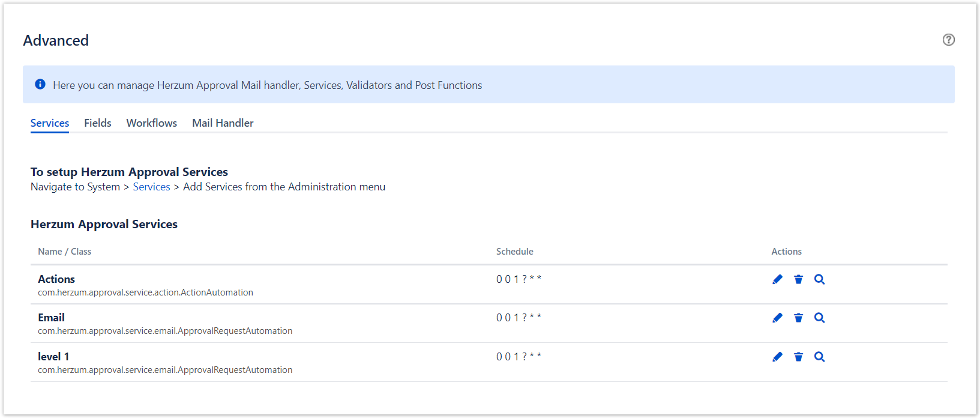The width and height of the screenshot is (980, 418).
Task: Click the Schedule column header
Action: coord(514,252)
